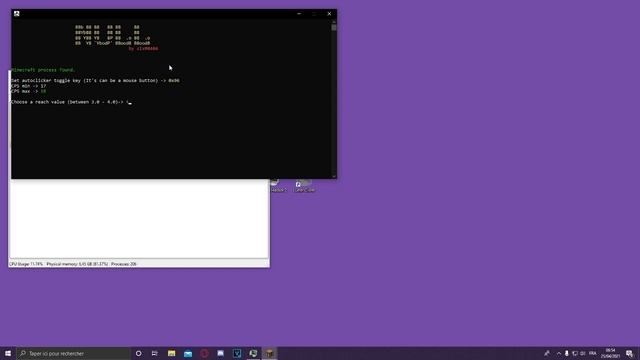Open Cortana circle icon on taskbar

pyautogui.click(x=138, y=353)
